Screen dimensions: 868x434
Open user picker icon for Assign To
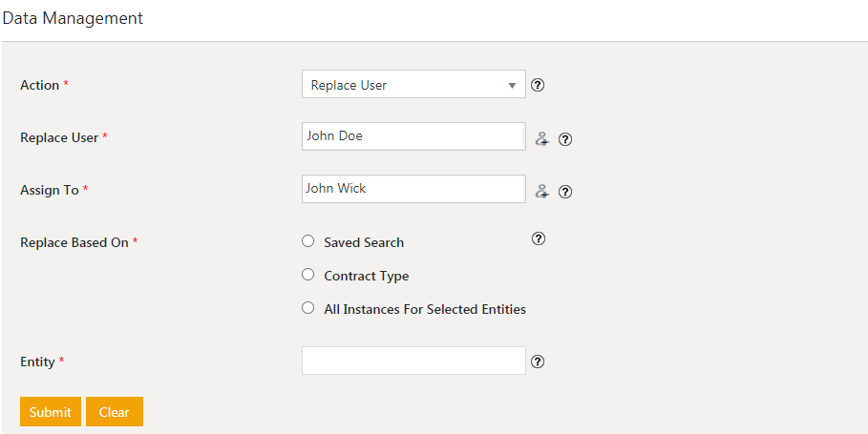(x=541, y=191)
